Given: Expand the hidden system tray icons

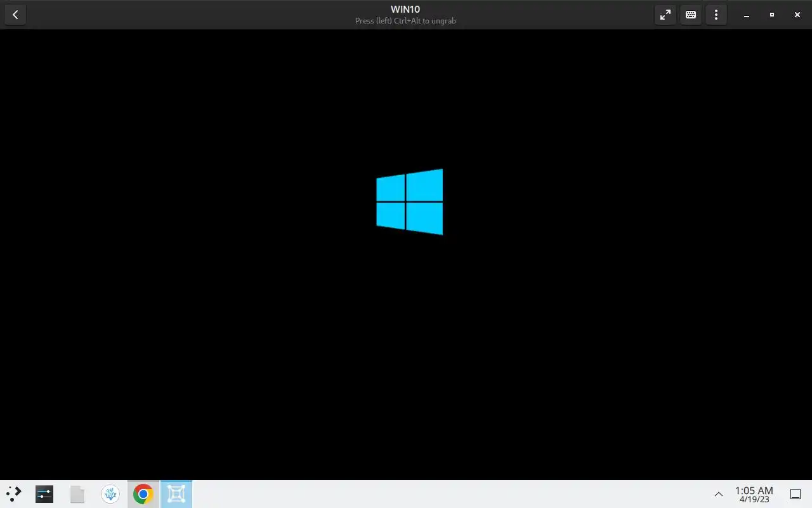Looking at the screenshot, I should (x=719, y=494).
